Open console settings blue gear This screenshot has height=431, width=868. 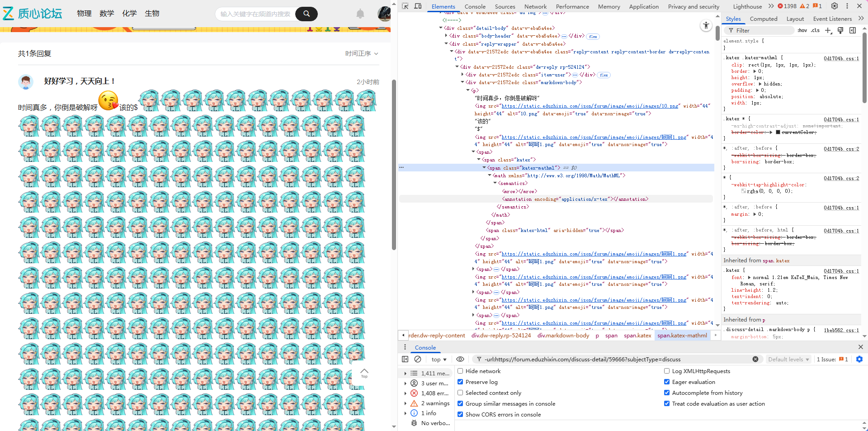coord(859,359)
